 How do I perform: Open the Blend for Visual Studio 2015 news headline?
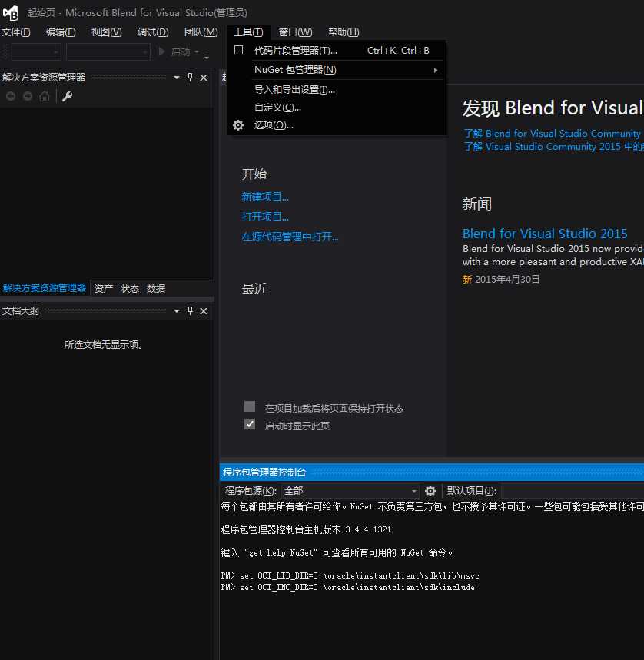pyautogui.click(x=545, y=234)
